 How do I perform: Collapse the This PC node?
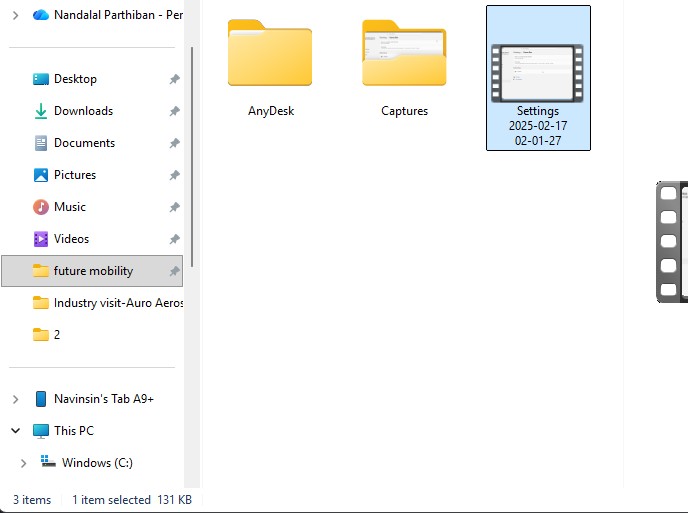[x=15, y=431]
